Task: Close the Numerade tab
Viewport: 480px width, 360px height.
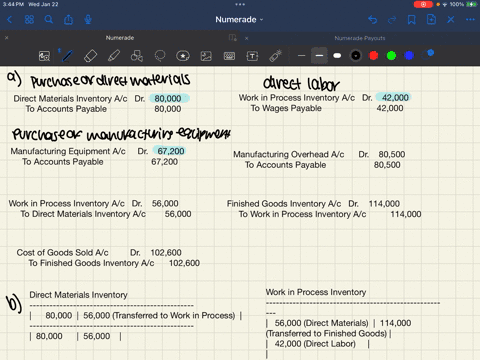Action: click(6, 38)
